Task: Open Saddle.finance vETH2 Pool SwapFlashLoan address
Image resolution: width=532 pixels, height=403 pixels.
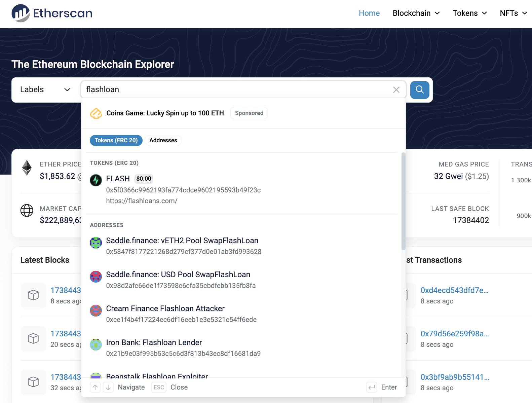Action: [241, 246]
